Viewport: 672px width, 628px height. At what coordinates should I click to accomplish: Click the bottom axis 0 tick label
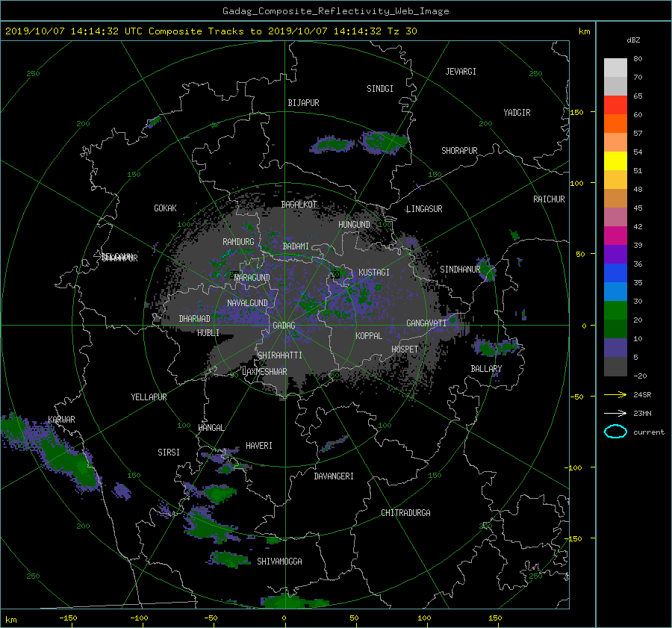284,618
